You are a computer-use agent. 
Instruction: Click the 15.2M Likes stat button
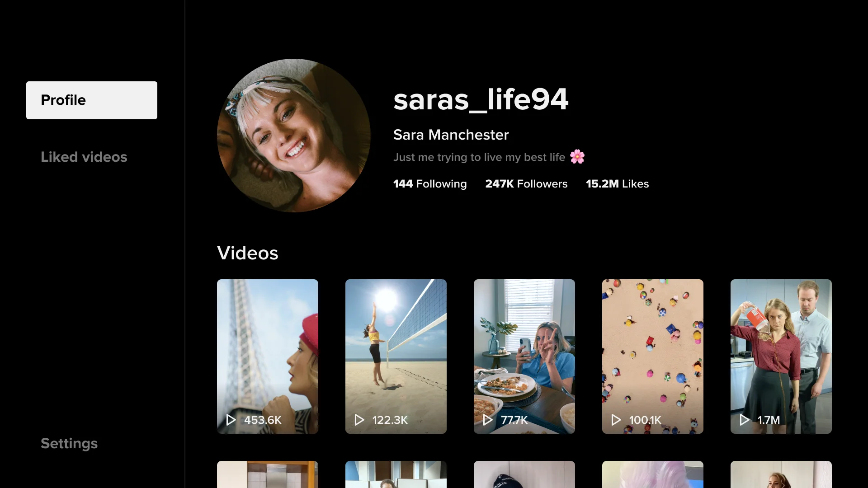click(617, 183)
